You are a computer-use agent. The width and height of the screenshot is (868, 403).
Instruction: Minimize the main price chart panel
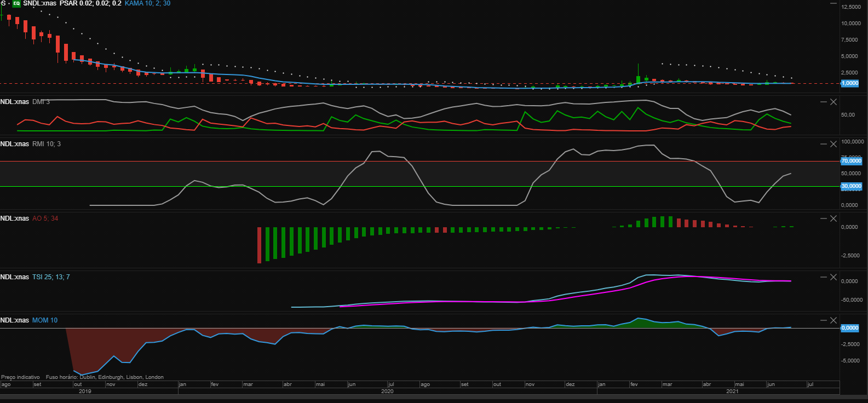click(x=833, y=3)
